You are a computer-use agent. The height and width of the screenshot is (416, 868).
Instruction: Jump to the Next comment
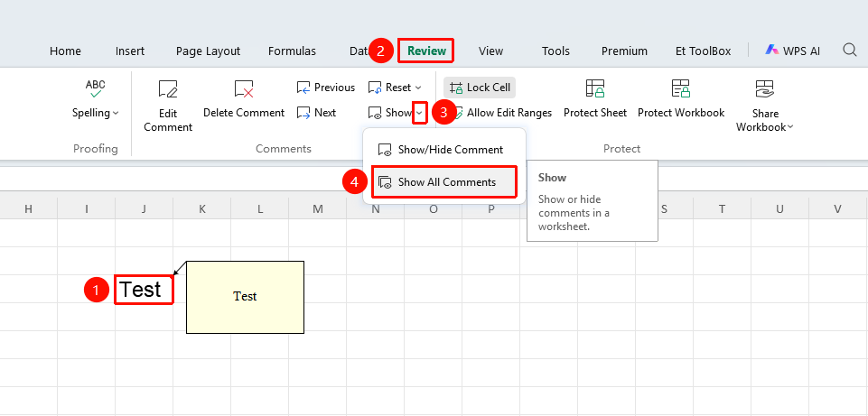316,113
